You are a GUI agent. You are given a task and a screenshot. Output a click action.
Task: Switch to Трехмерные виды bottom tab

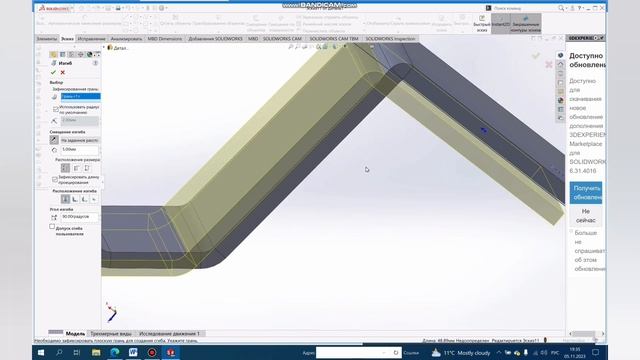click(x=111, y=333)
